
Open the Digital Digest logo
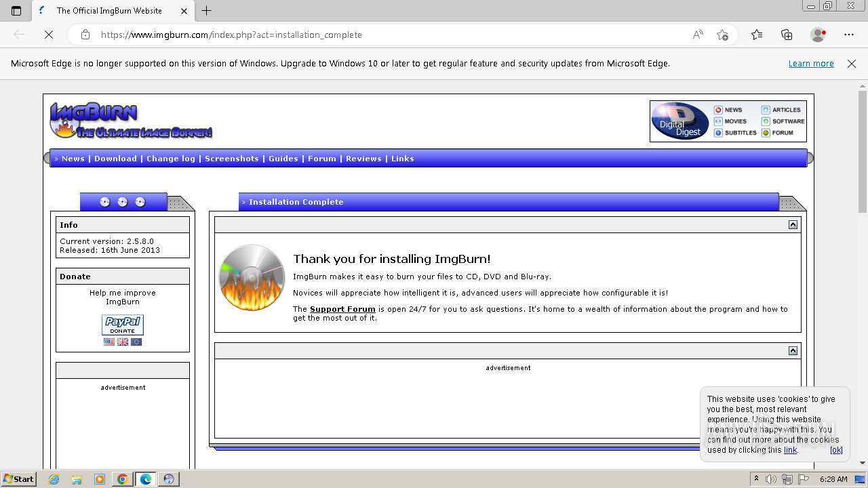coord(680,121)
